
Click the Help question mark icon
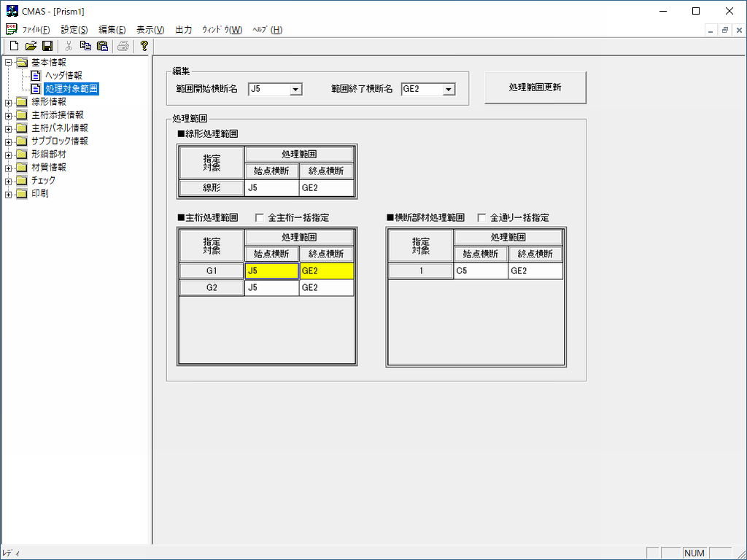144,46
